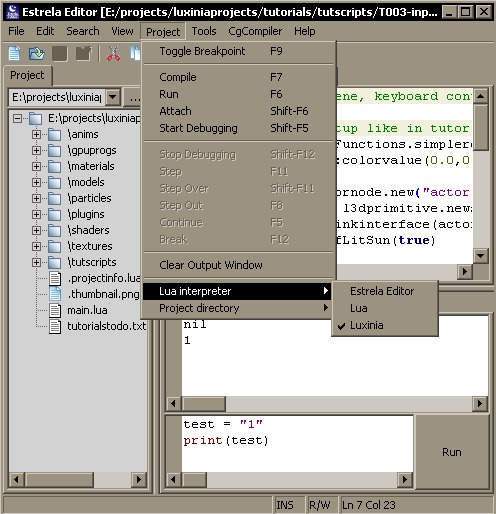
Task: Select the tutorialstodo.txt tree entry
Action: tap(106, 326)
